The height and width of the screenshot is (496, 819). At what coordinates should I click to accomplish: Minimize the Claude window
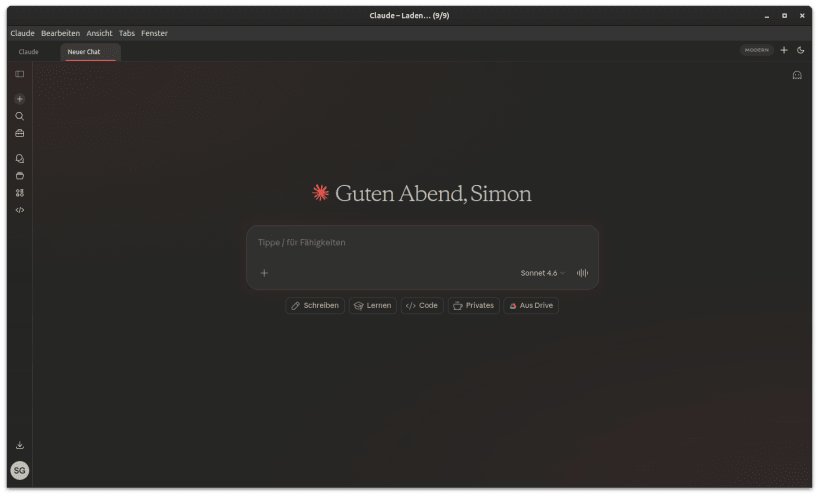click(766, 16)
